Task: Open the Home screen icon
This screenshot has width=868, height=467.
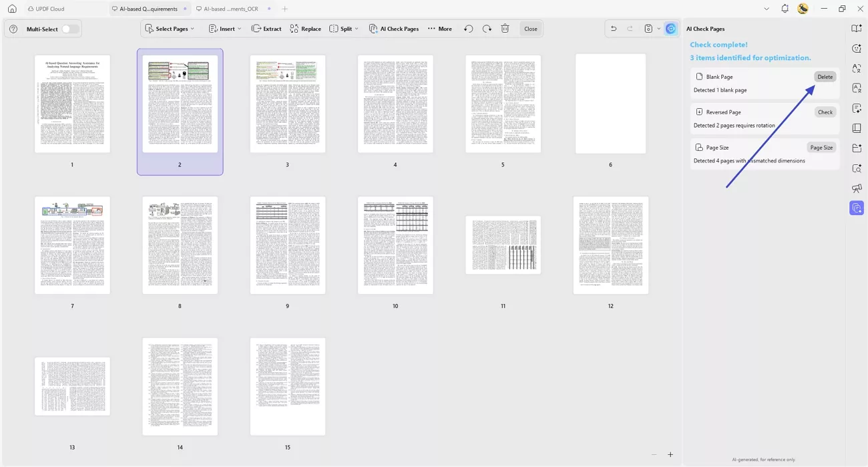Action: [x=11, y=9]
